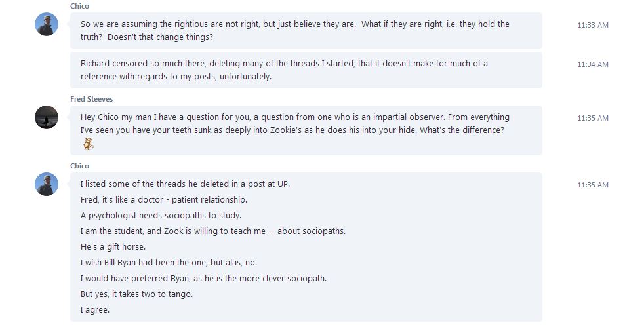Open Chico's avatar beside the 11:33 AM message

point(47,24)
